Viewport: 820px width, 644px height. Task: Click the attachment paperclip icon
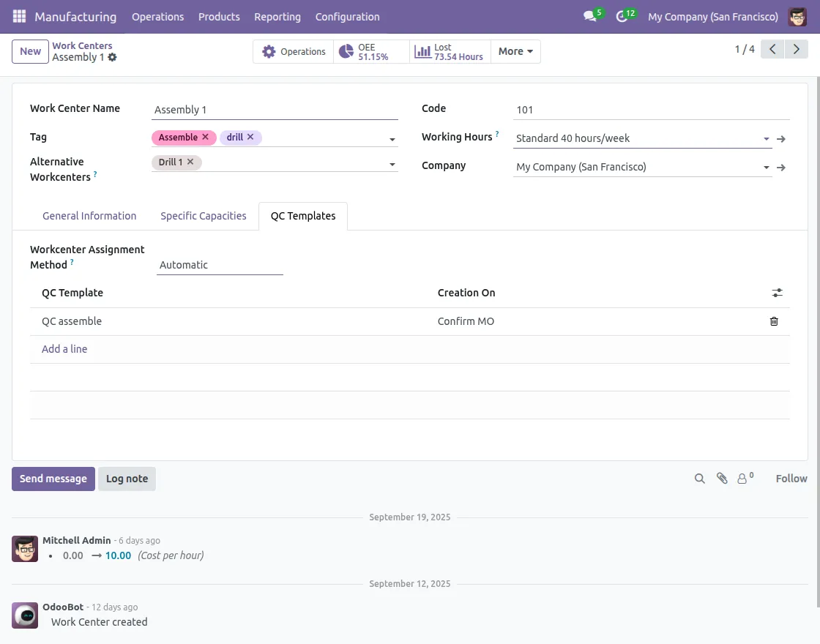[x=722, y=479]
